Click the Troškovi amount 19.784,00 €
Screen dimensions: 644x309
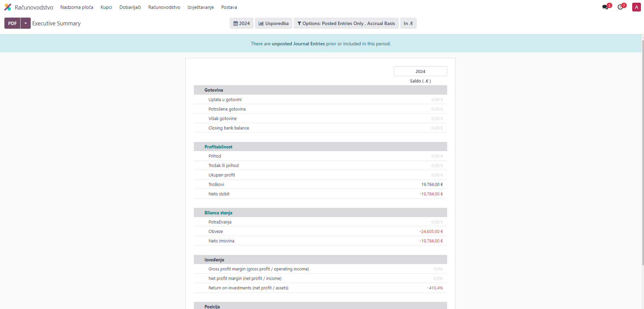click(x=432, y=185)
